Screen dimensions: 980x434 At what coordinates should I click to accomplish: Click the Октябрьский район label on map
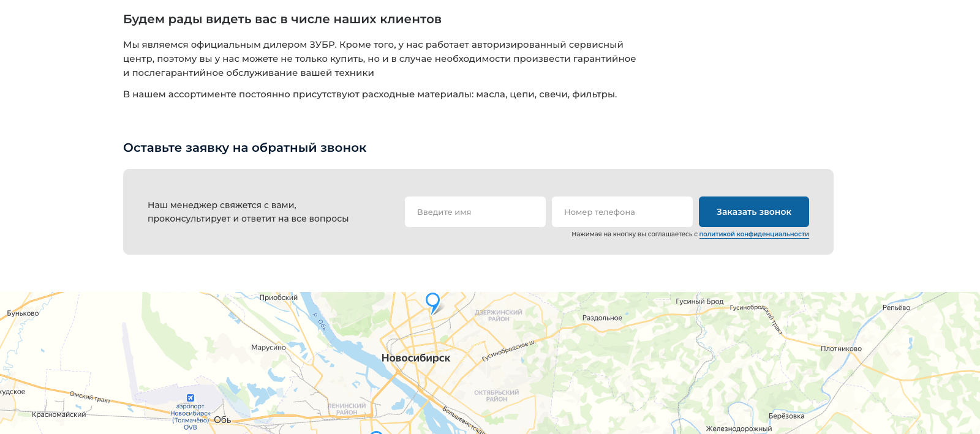[496, 396]
